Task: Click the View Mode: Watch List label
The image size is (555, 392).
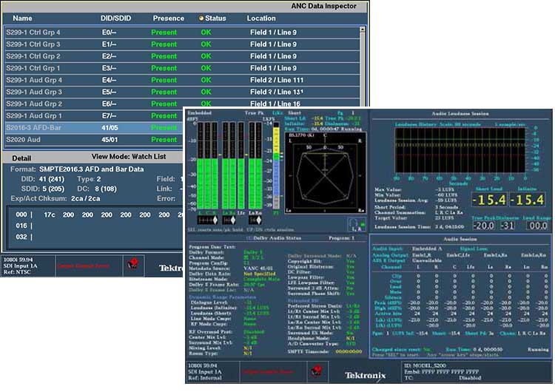Action: tap(129, 156)
